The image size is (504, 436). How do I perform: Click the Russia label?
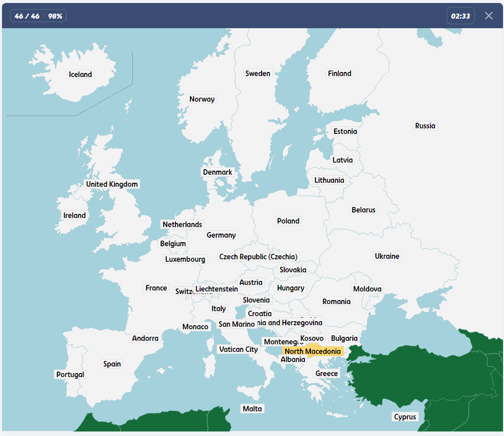point(425,126)
